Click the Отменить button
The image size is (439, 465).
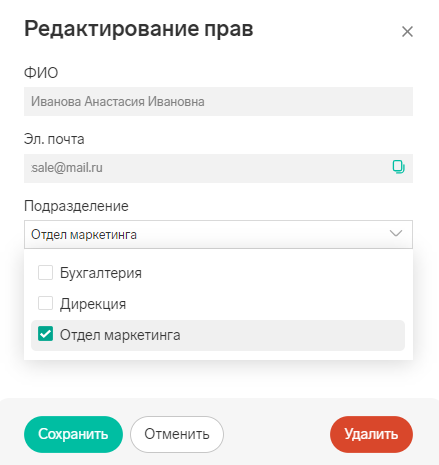coord(177,434)
